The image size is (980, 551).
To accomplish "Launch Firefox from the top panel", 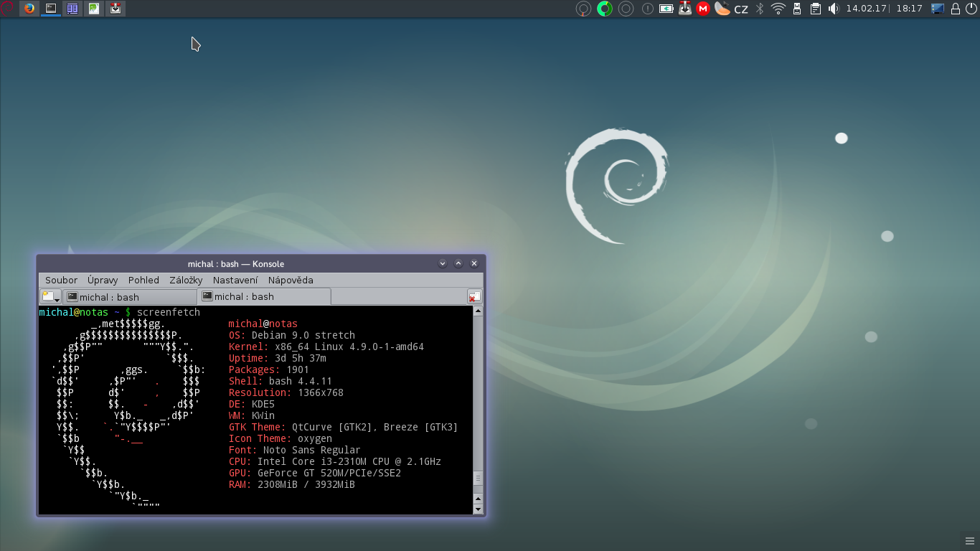I will click(29, 9).
